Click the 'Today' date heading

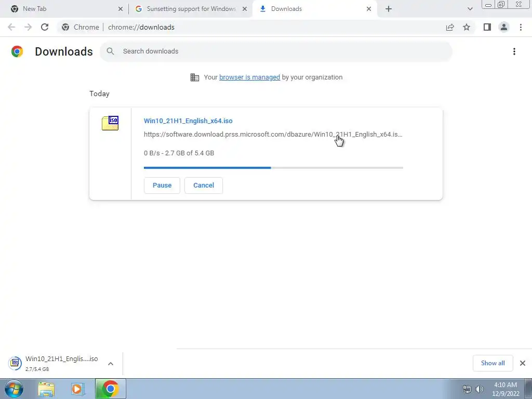coord(99,94)
